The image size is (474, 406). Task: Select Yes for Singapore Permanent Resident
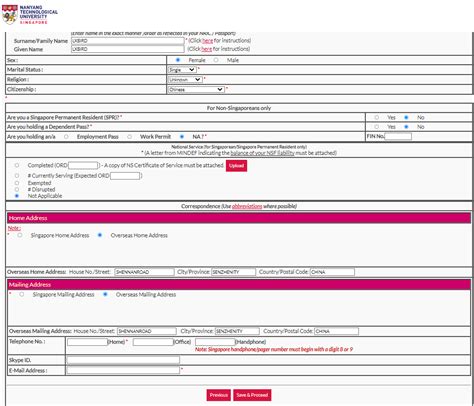pos(377,117)
